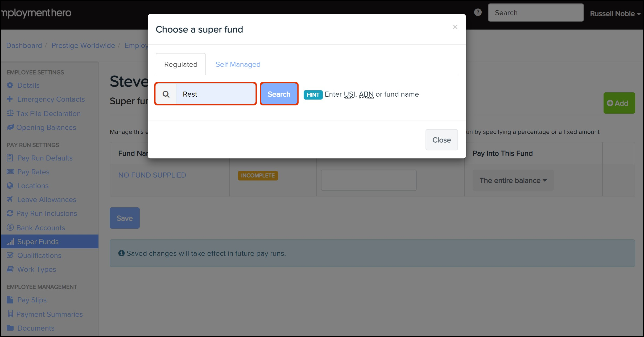
Task: Click the Tax File Declaration scales icon
Action: click(x=10, y=113)
